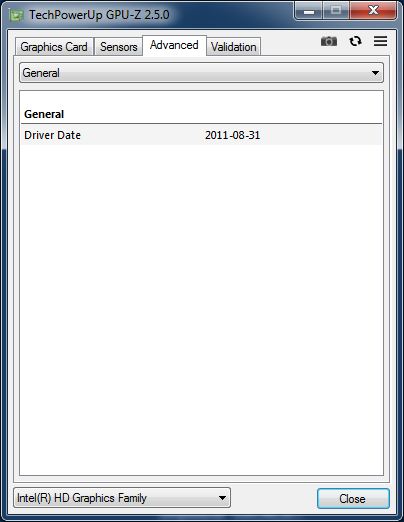Take a screenshot with the camera icon
The height and width of the screenshot is (522, 404).
coord(329,42)
